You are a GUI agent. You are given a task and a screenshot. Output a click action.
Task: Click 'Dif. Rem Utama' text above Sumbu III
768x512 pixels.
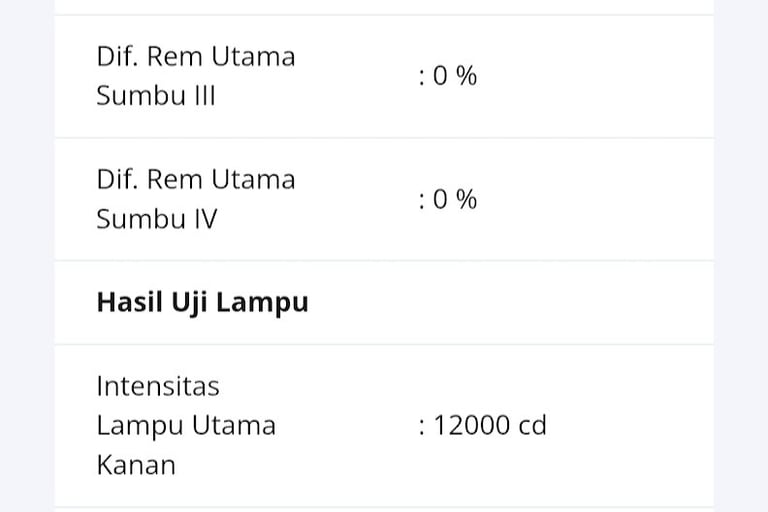pyautogui.click(x=196, y=56)
